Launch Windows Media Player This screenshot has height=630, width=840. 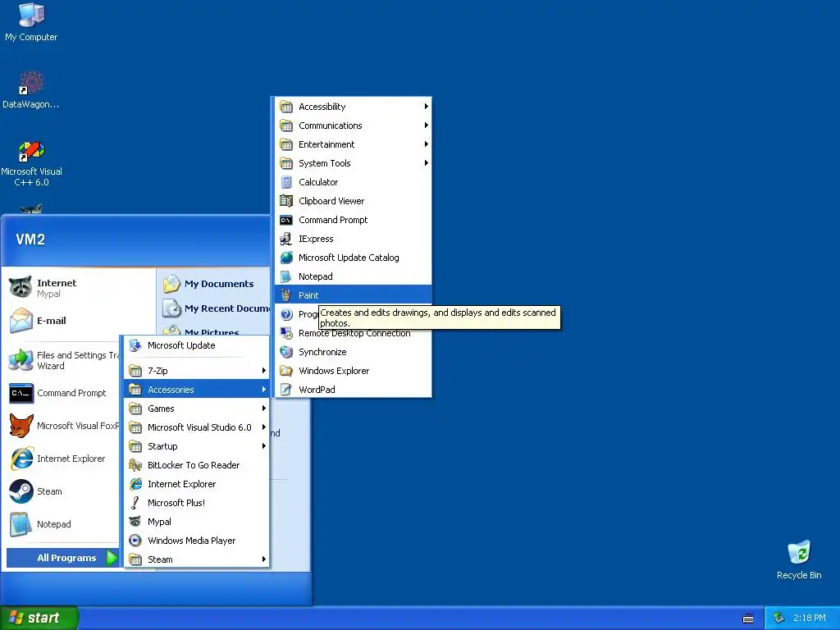click(196, 541)
